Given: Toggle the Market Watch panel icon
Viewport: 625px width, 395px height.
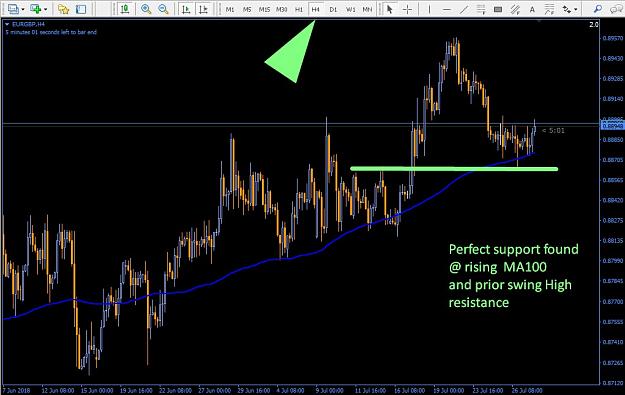Looking at the screenshot, I should [81, 9].
